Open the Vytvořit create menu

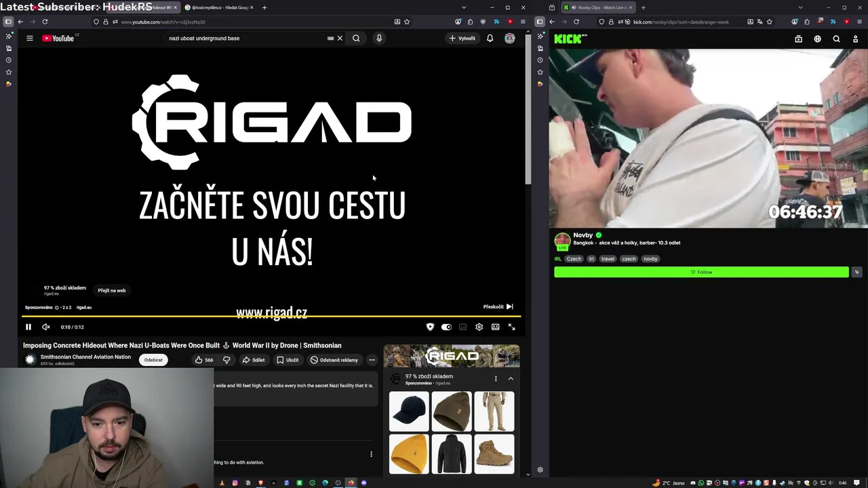coord(462,38)
